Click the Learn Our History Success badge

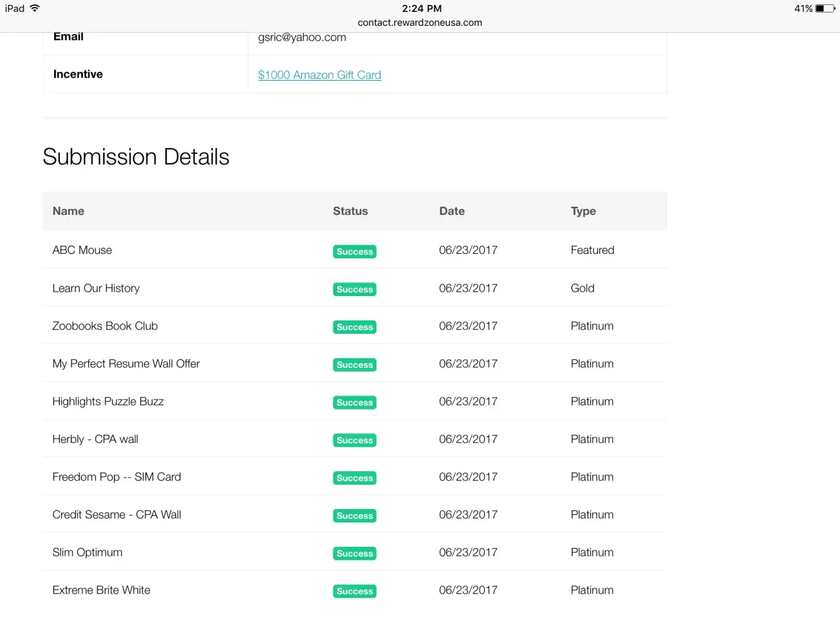tap(355, 289)
